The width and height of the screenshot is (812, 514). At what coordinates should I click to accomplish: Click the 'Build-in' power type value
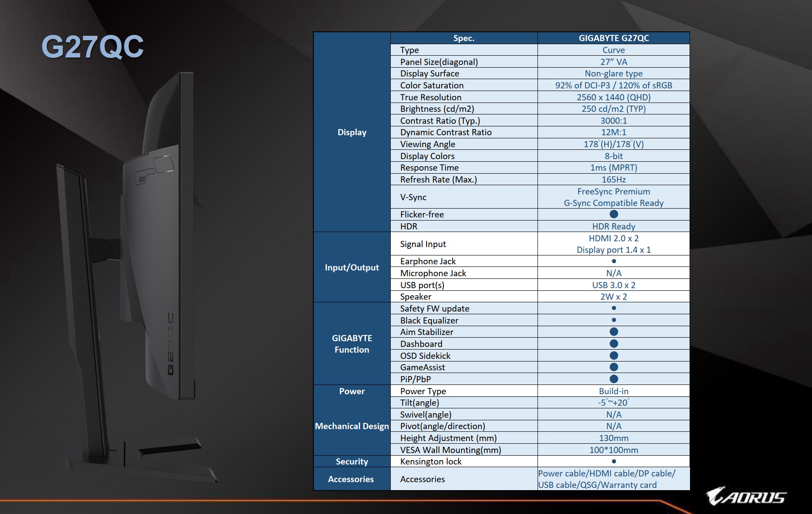click(x=614, y=391)
